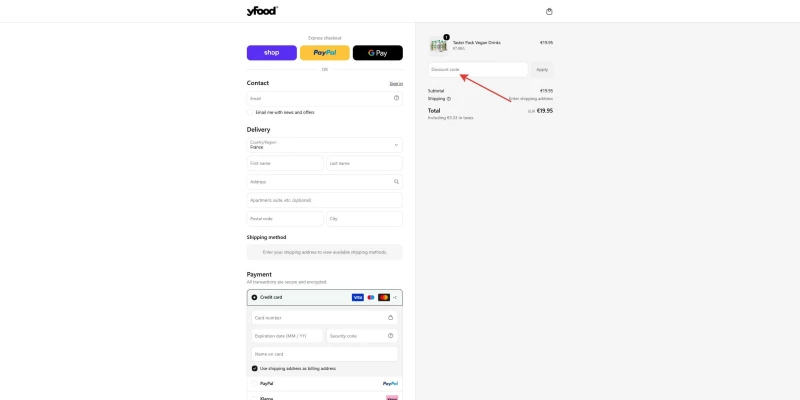Select the Credit card payment option
This screenshot has height=400, width=800.
point(255,297)
